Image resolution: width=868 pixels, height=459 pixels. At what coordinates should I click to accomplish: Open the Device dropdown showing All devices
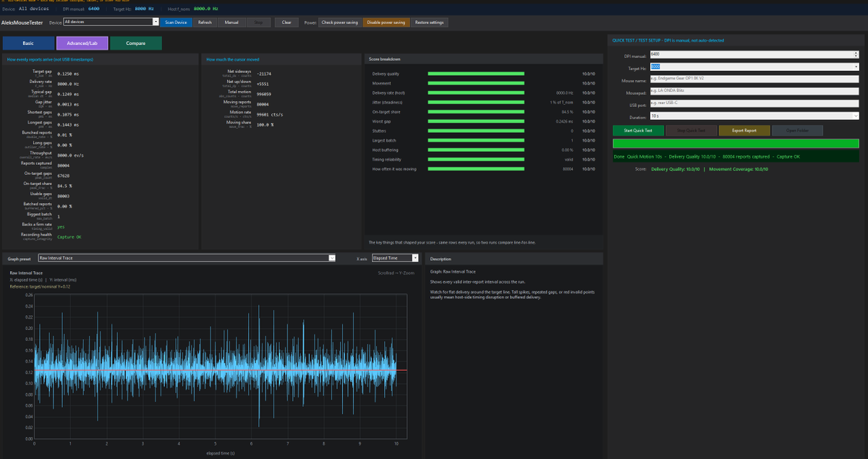click(111, 22)
